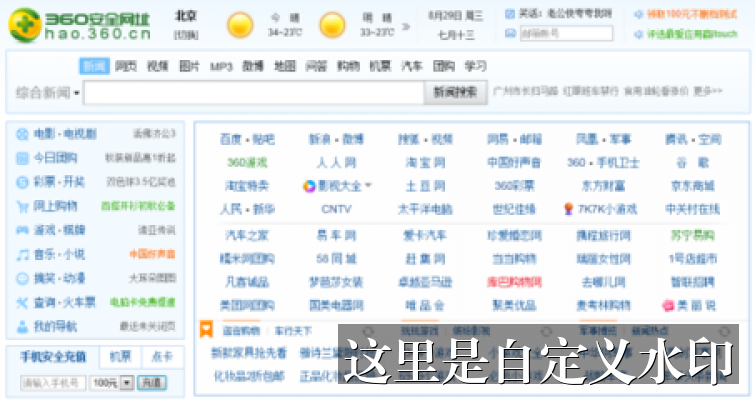Open the 京东商城 link
This screenshot has width=755, height=400.
(x=692, y=186)
